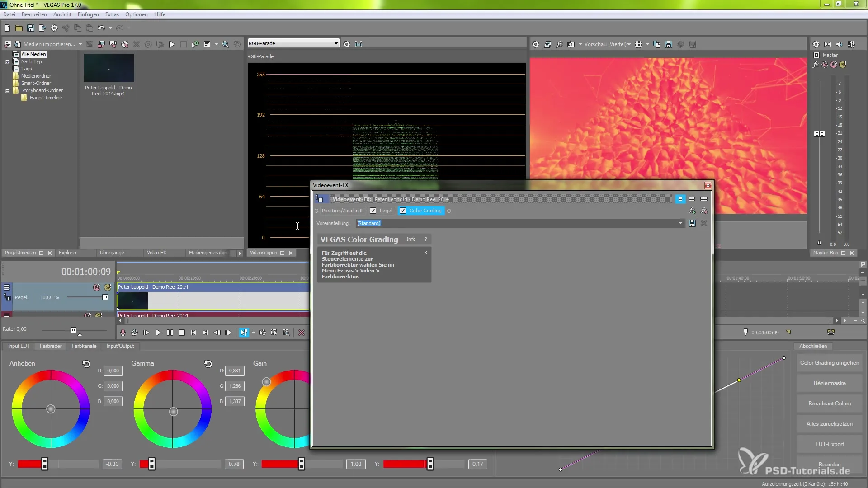Viewport: 868px width, 488px height.
Task: Click the LUT-Export button
Action: (x=830, y=444)
